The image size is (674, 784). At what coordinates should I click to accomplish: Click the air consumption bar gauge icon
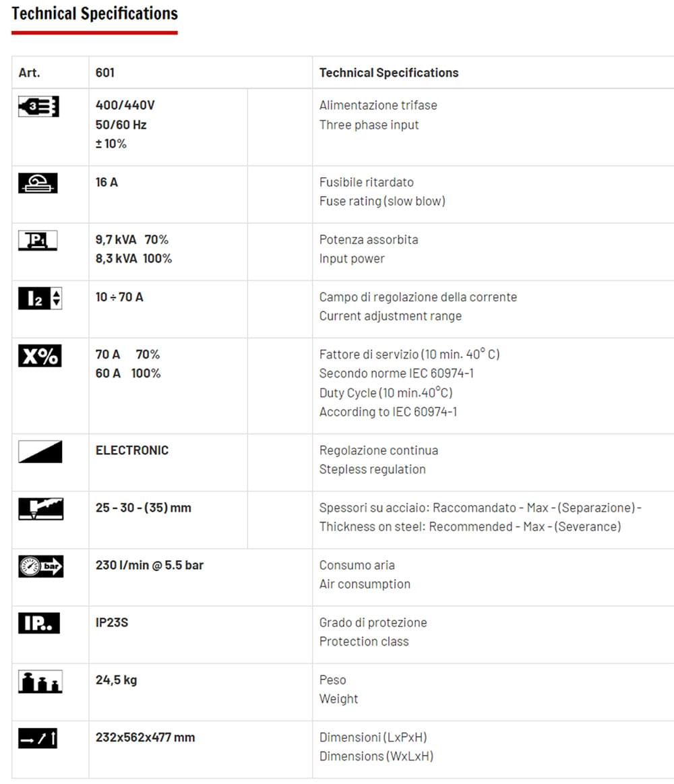coord(40,567)
